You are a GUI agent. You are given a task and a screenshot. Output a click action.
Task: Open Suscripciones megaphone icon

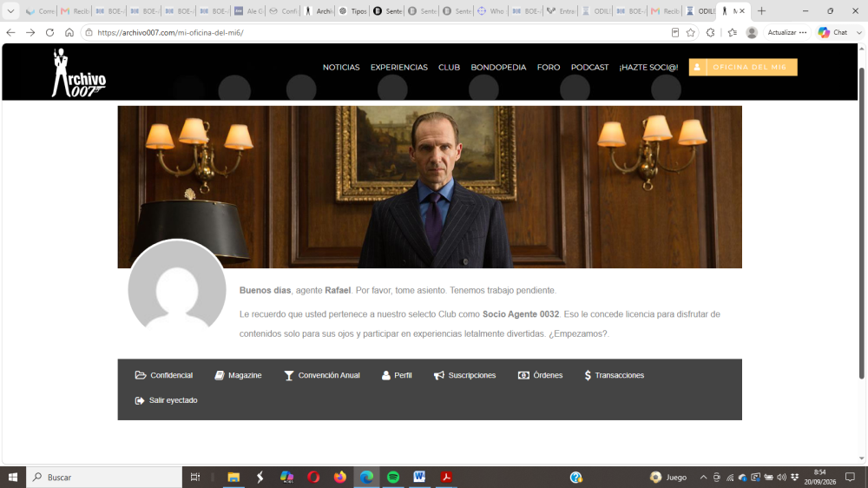pos(439,375)
